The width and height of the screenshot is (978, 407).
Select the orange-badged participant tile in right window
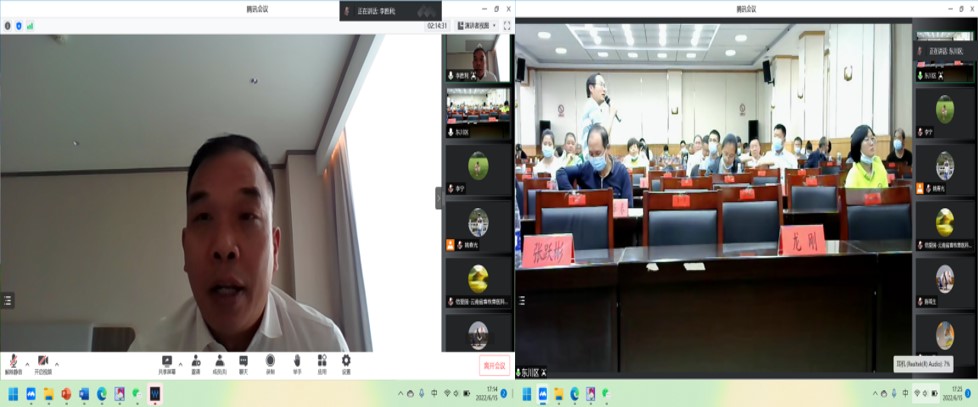tap(945, 170)
